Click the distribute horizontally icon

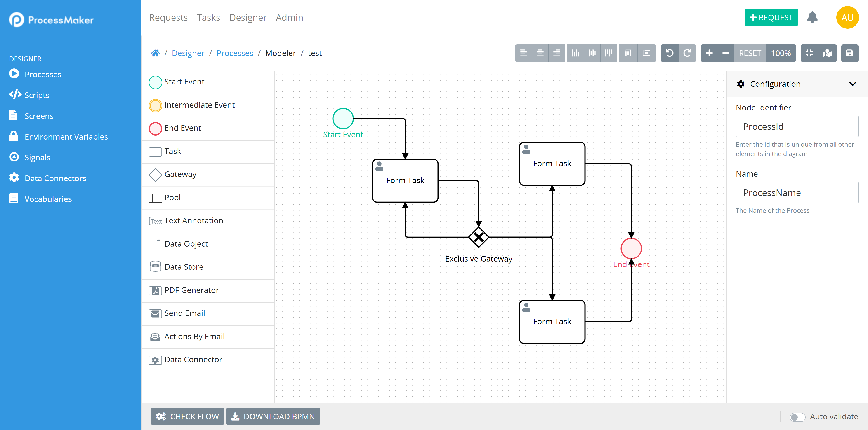(x=628, y=53)
